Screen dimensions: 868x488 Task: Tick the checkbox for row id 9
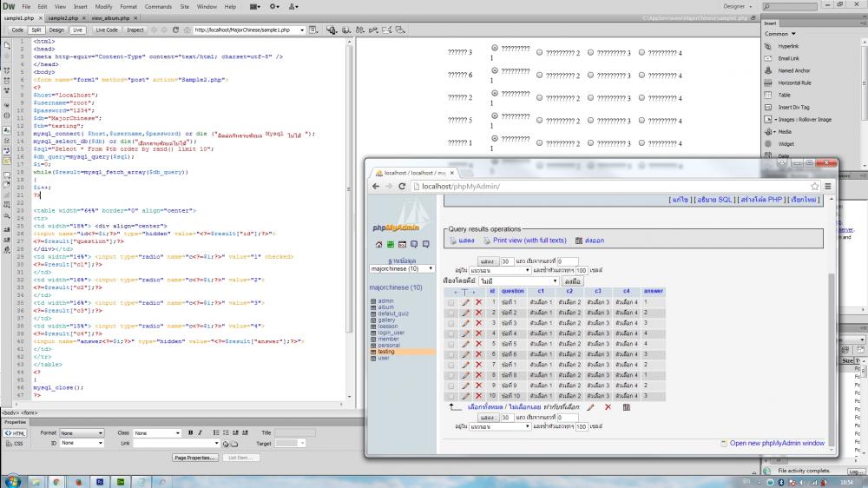[451, 386]
